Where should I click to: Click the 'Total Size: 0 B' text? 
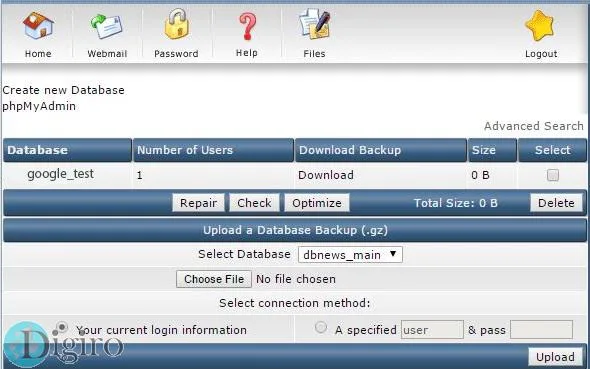[456, 203]
